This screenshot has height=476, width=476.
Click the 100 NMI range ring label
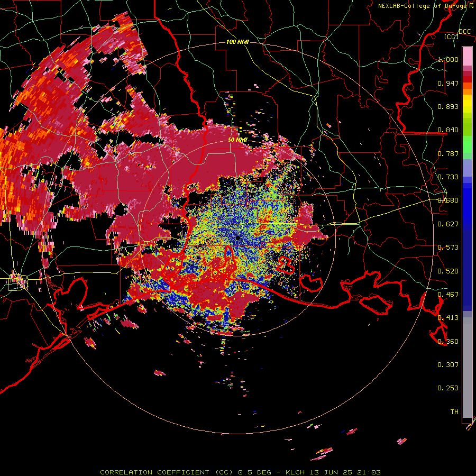point(237,42)
